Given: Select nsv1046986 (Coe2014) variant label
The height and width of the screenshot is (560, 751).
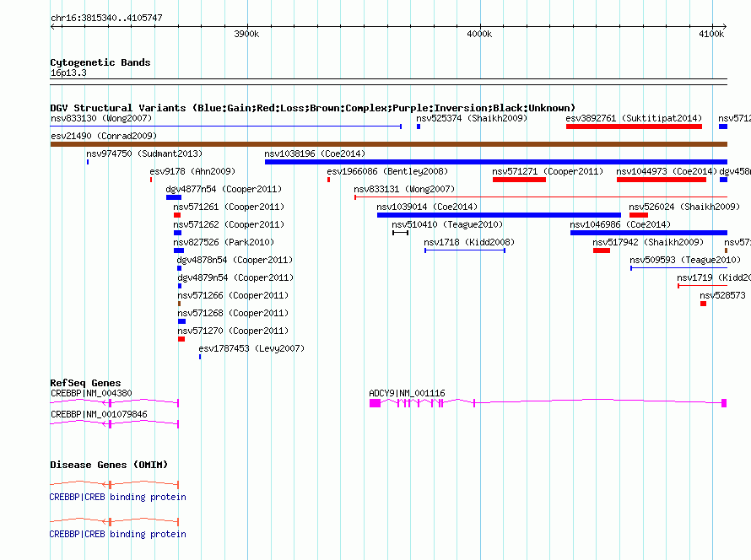Looking at the screenshot, I should (x=620, y=224).
